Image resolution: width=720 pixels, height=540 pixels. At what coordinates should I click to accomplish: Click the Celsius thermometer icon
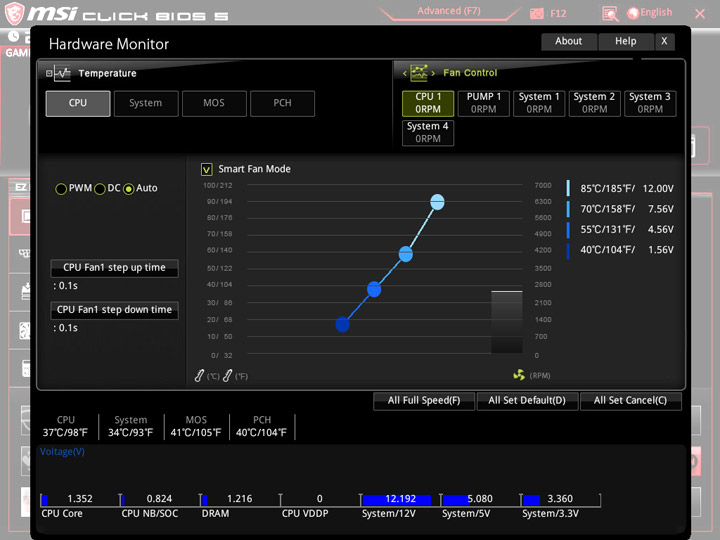pyautogui.click(x=199, y=376)
